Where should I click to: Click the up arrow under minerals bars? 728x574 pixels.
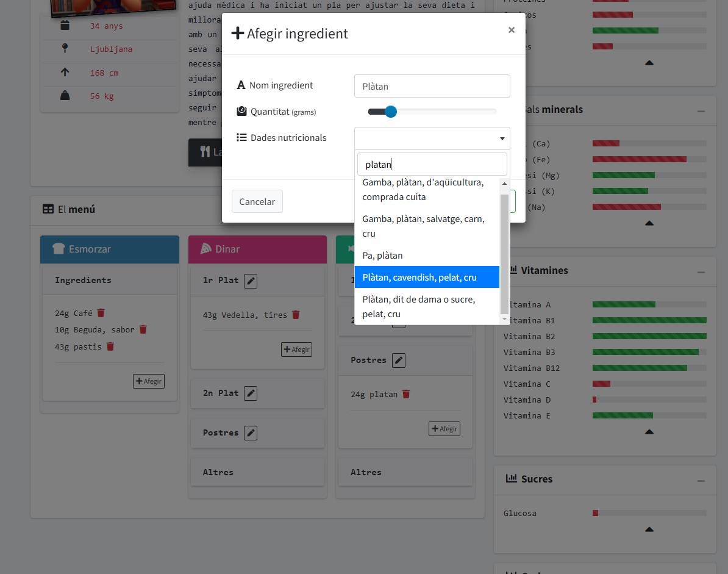click(649, 223)
